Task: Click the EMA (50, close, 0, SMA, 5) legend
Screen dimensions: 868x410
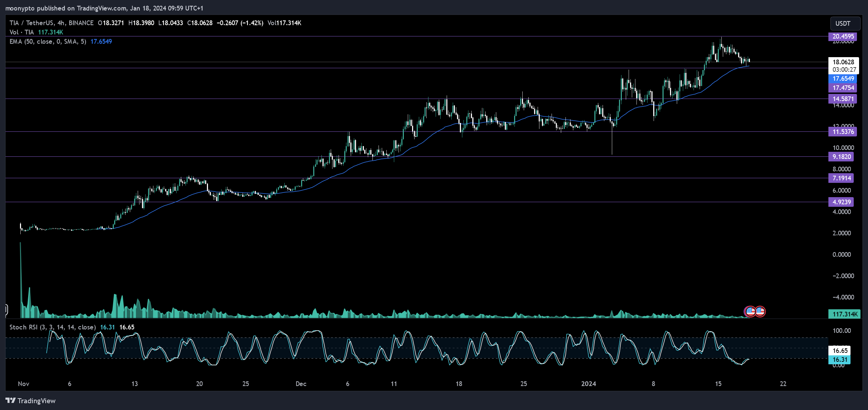Action: (x=48, y=41)
